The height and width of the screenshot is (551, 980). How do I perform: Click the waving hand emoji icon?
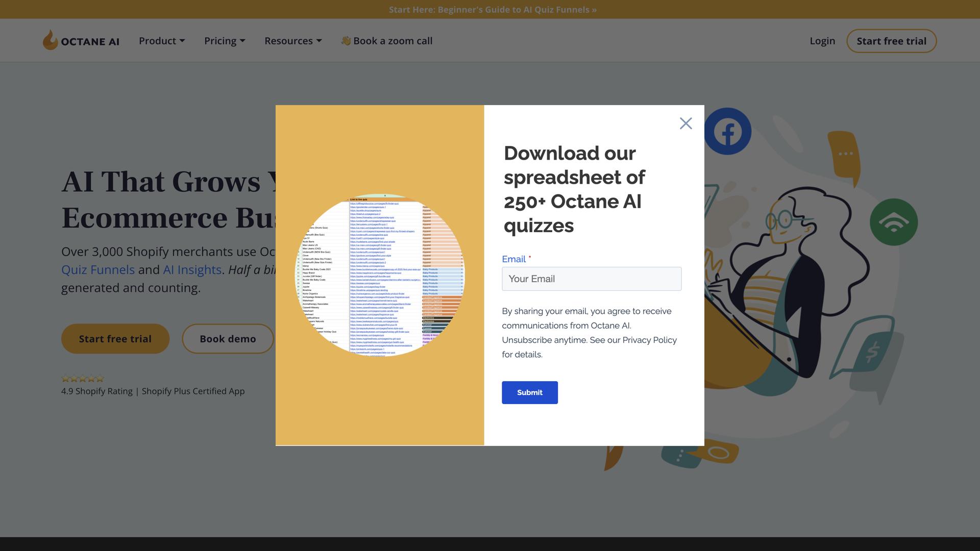[x=346, y=41]
